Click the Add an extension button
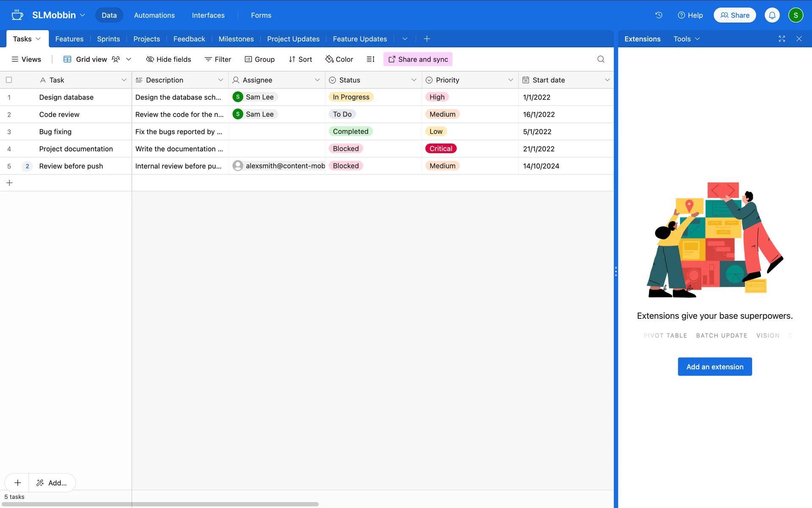This screenshot has width=812, height=508. tap(715, 367)
